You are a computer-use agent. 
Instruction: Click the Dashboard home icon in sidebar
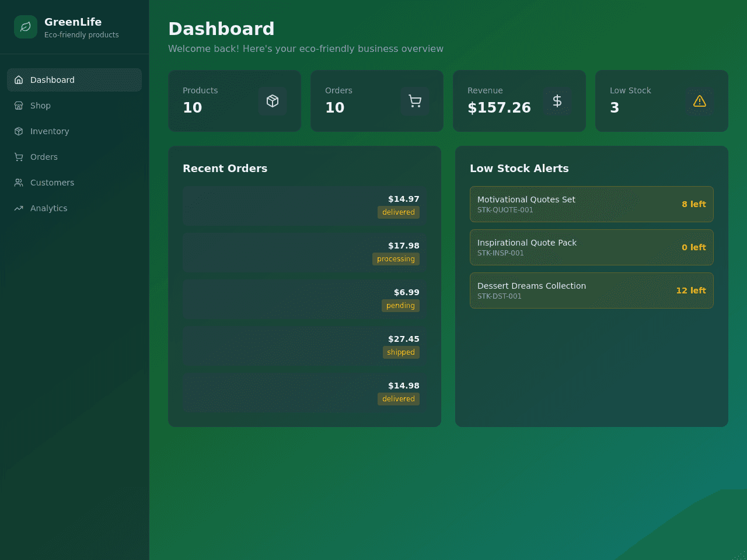[x=19, y=80]
